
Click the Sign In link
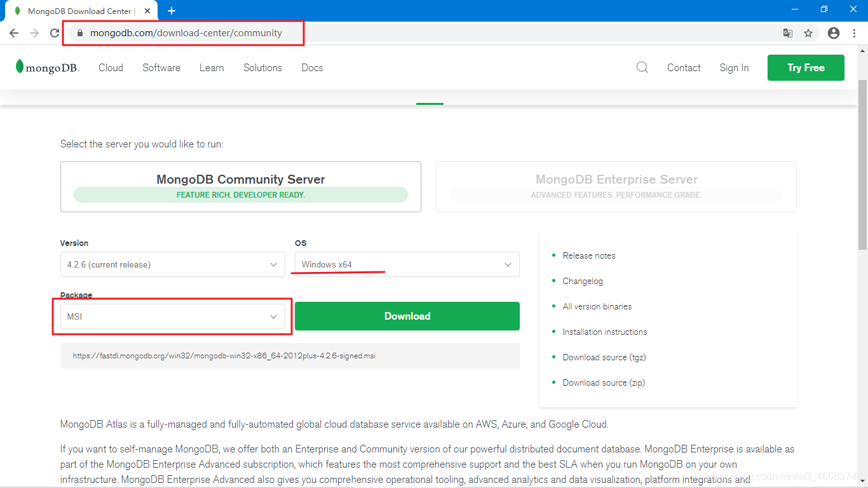(x=734, y=67)
